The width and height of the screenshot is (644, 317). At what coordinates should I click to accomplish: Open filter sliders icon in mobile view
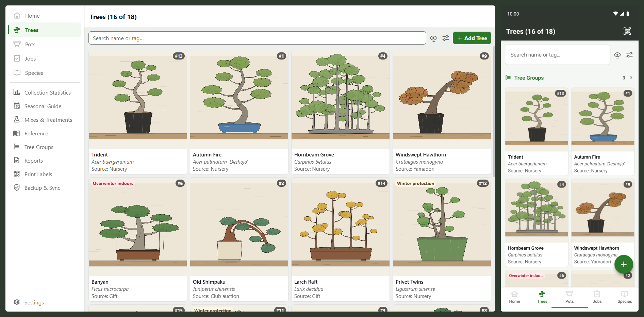click(x=629, y=55)
